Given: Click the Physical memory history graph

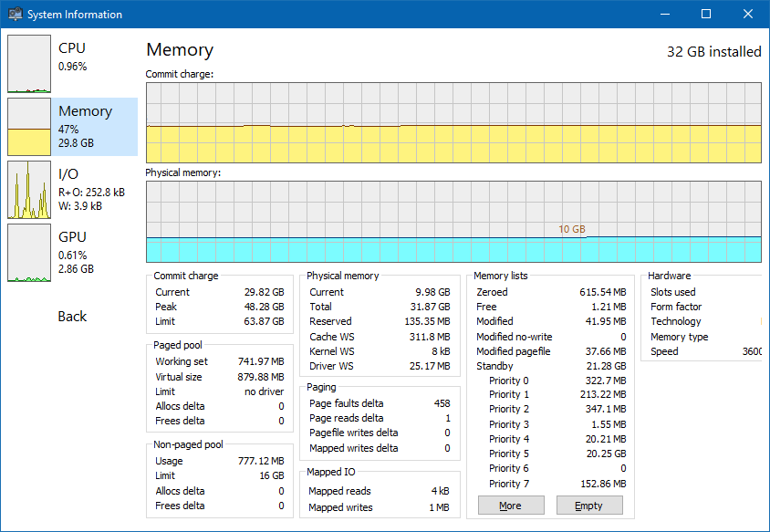Looking at the screenshot, I should (453, 222).
